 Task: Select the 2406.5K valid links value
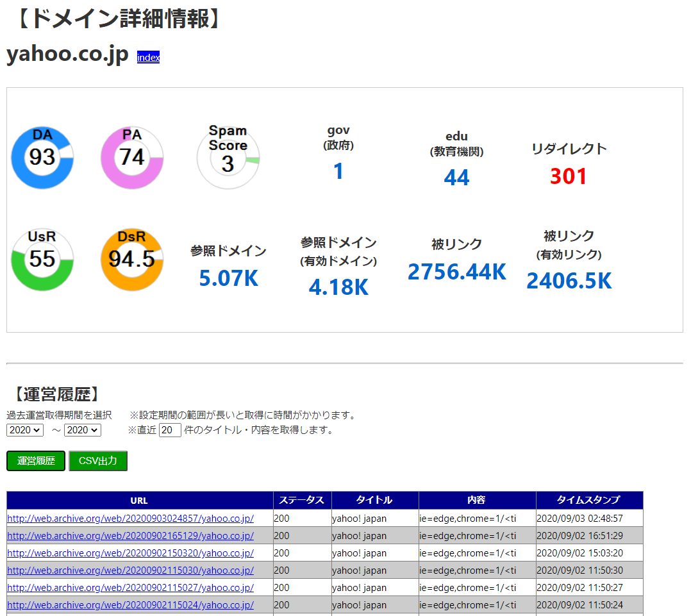[569, 281]
